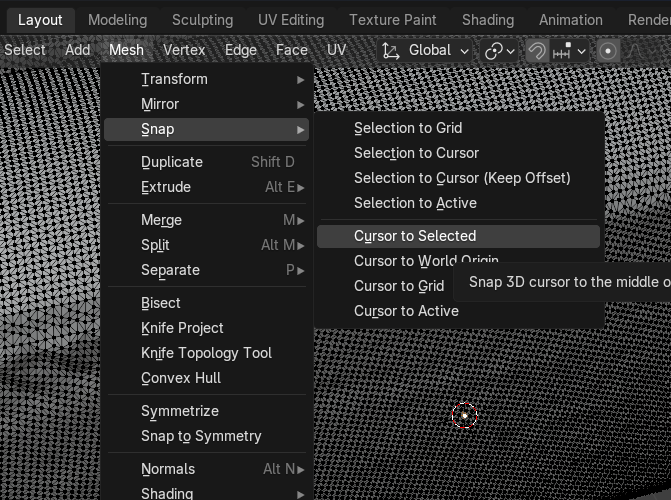Open Global transform orientation dropdown
Screen dimensions: 671x500
(x=425, y=51)
